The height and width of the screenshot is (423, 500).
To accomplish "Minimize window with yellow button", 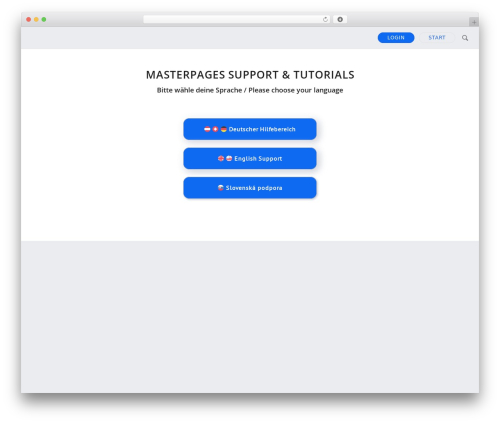I will tap(36, 20).
